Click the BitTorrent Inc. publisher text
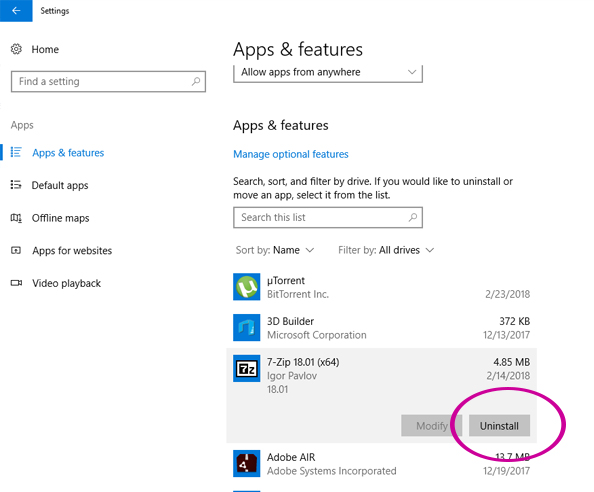594x492 pixels. (298, 294)
